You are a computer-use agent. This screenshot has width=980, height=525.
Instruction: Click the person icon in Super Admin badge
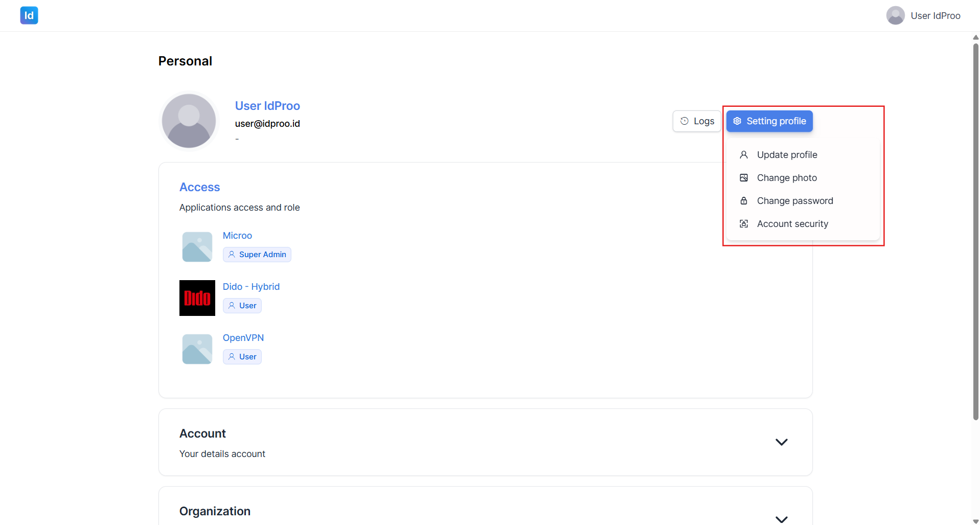coord(232,255)
